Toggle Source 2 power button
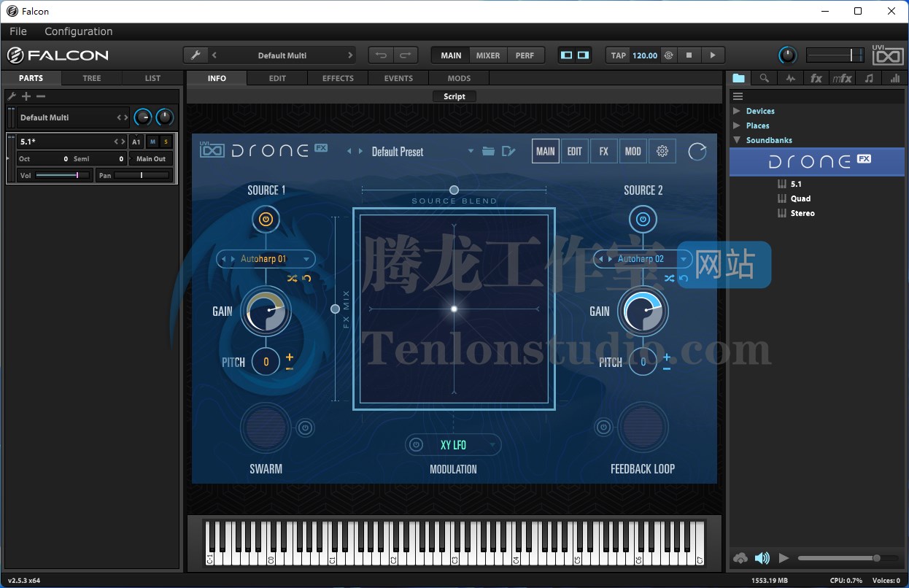 coord(643,219)
